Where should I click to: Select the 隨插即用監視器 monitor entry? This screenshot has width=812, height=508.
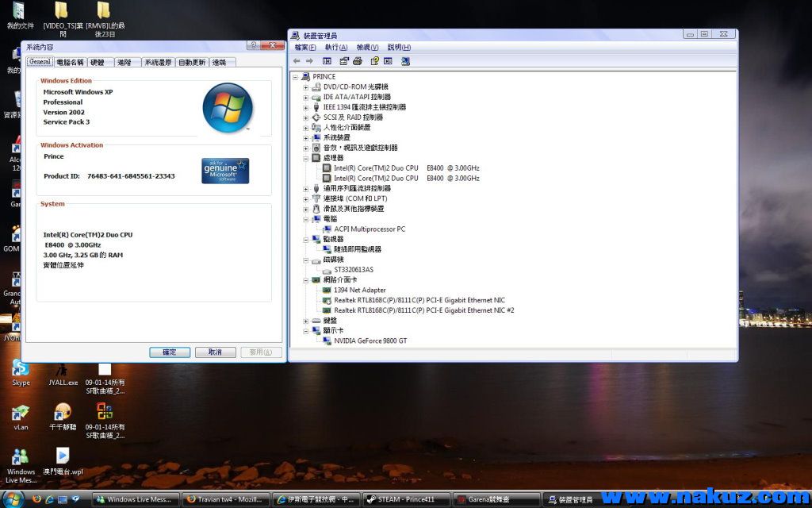[358, 249]
